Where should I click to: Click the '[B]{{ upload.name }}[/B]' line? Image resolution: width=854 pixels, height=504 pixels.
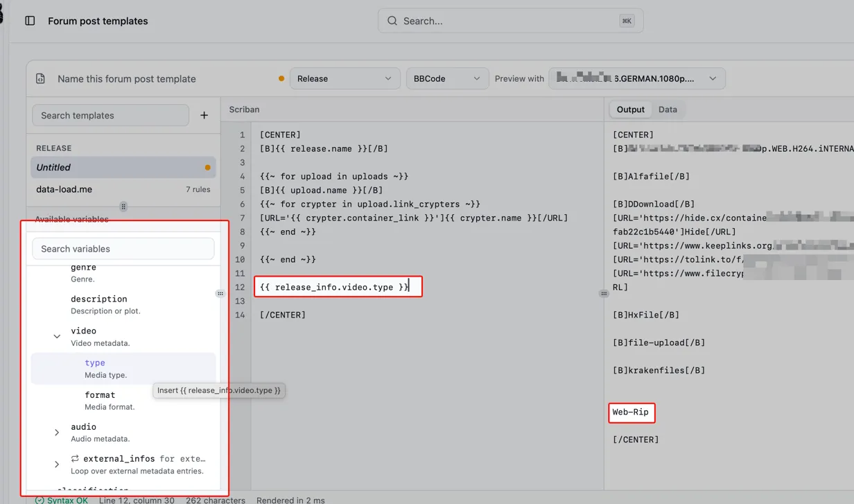321,190
